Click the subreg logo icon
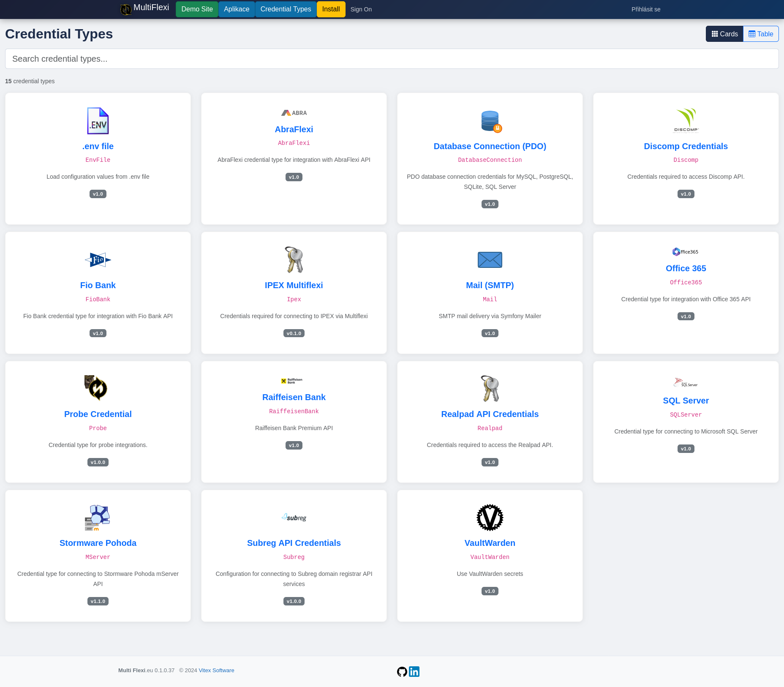784x687 pixels. pyautogui.click(x=294, y=518)
